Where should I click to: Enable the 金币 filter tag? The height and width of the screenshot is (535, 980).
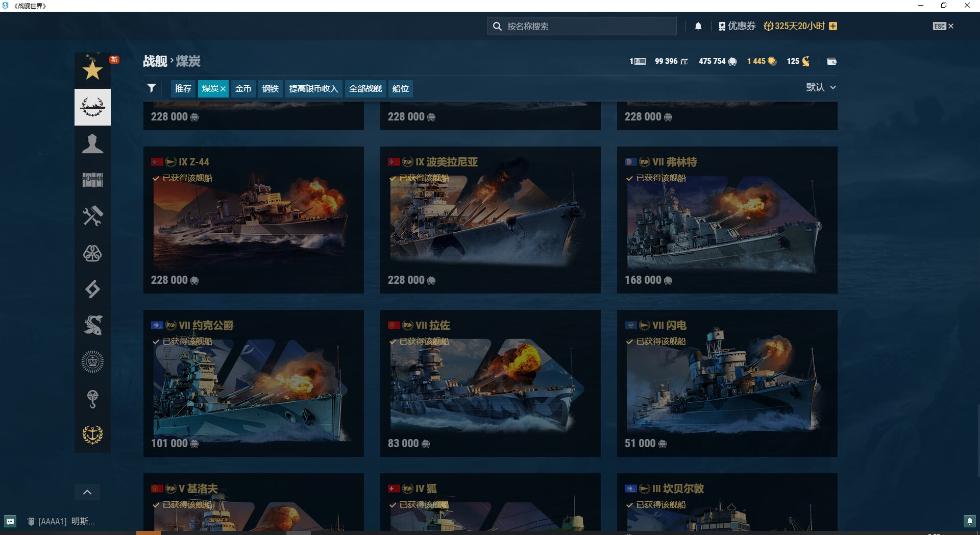coord(243,88)
